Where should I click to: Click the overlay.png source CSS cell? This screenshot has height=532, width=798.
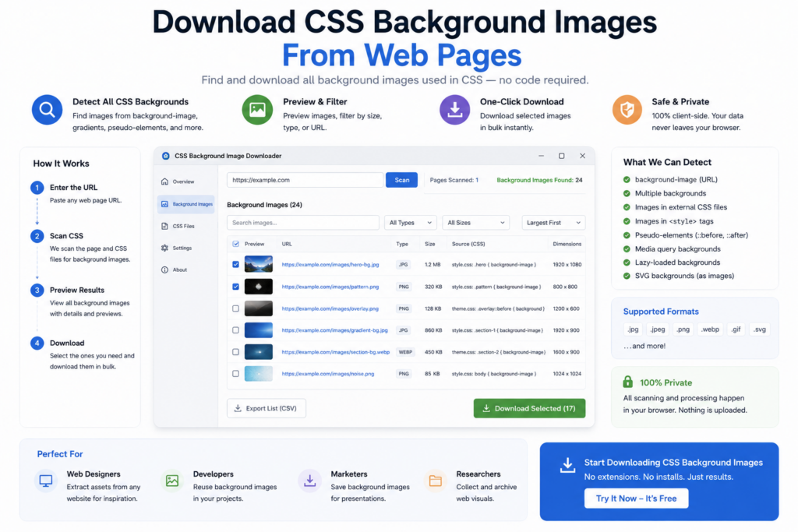pyautogui.click(x=498, y=308)
